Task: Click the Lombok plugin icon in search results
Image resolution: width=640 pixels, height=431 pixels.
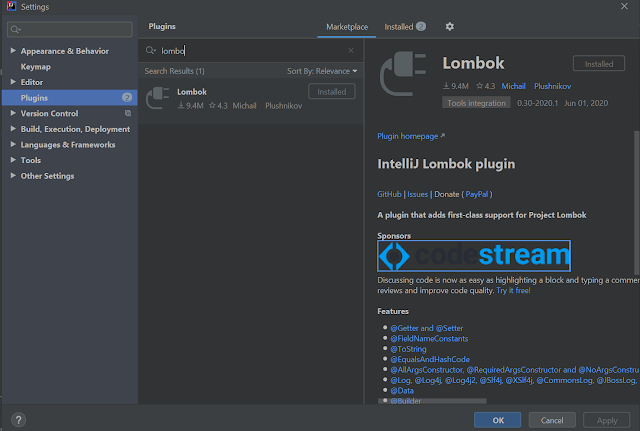Action: 158,98
